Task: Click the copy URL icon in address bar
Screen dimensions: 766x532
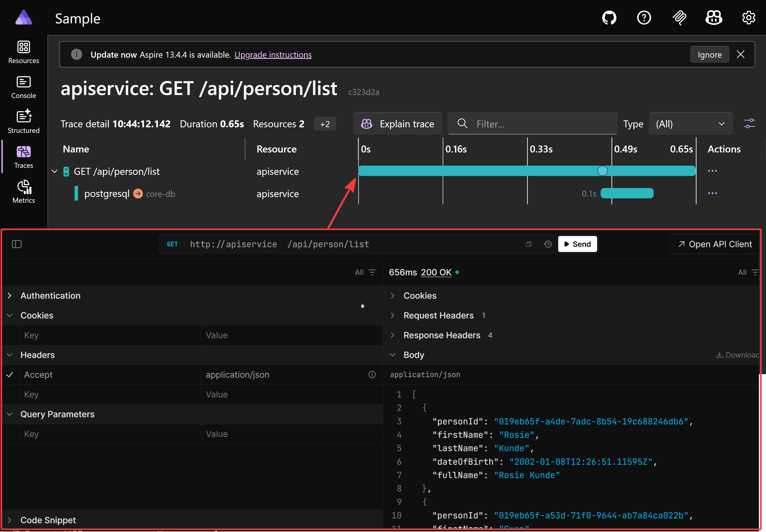Action: click(528, 244)
